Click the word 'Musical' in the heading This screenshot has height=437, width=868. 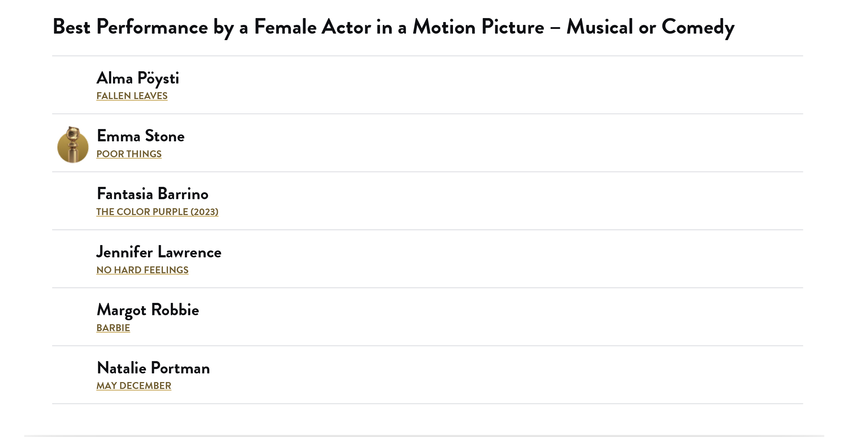(x=600, y=27)
